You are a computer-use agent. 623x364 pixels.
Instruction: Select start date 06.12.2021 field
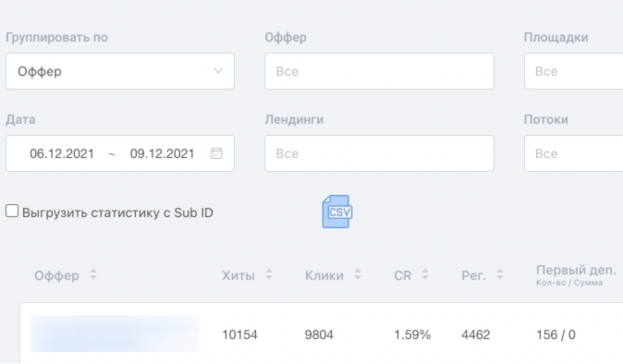[62, 153]
